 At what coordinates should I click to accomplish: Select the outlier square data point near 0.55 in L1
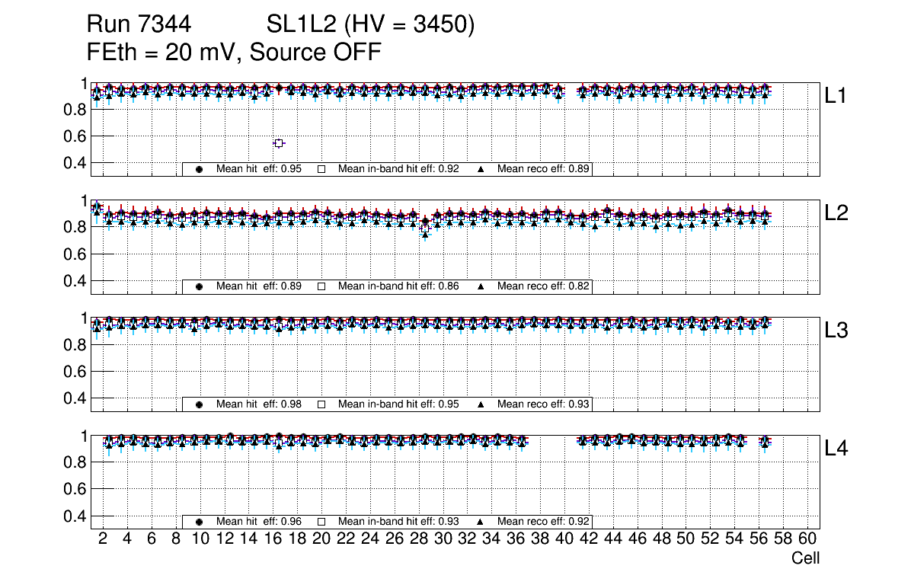tap(279, 143)
